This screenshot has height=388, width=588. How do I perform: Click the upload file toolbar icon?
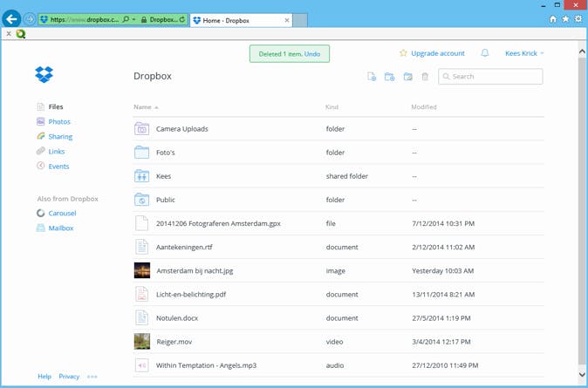point(372,77)
